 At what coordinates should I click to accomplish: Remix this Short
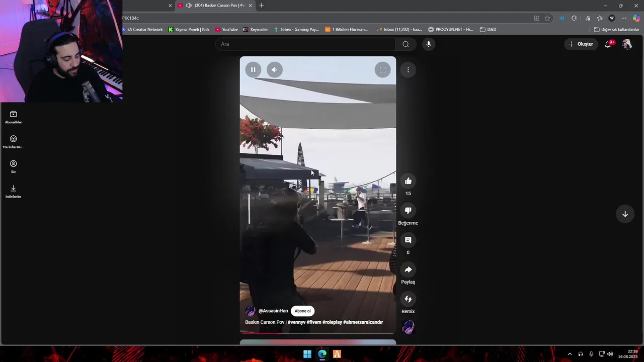(408, 299)
